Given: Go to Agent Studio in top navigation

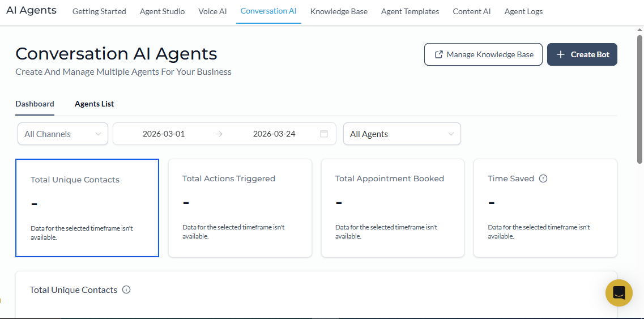Looking at the screenshot, I should coord(162,11).
